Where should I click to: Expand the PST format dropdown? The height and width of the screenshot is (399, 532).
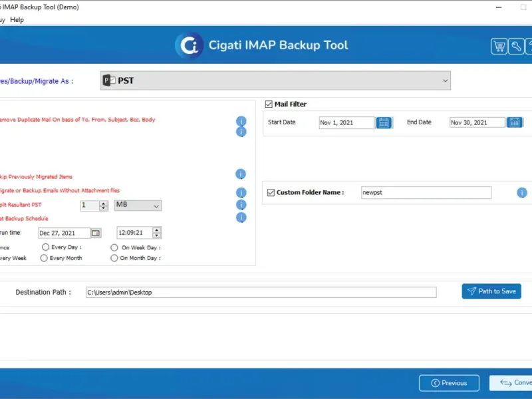click(445, 81)
